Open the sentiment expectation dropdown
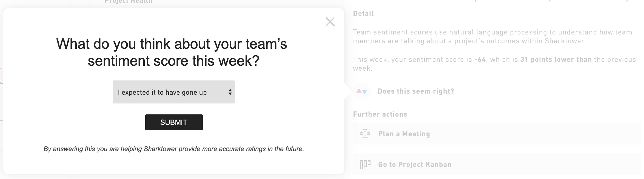 173,92
